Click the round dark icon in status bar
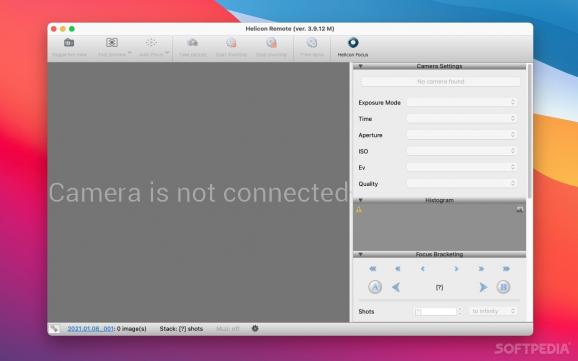The image size is (578, 361). (255, 328)
